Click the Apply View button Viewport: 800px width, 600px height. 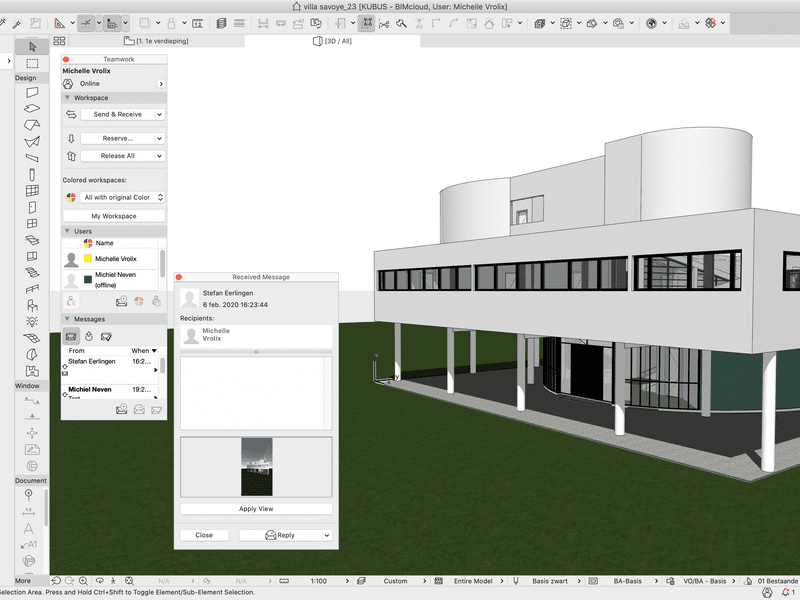256,509
